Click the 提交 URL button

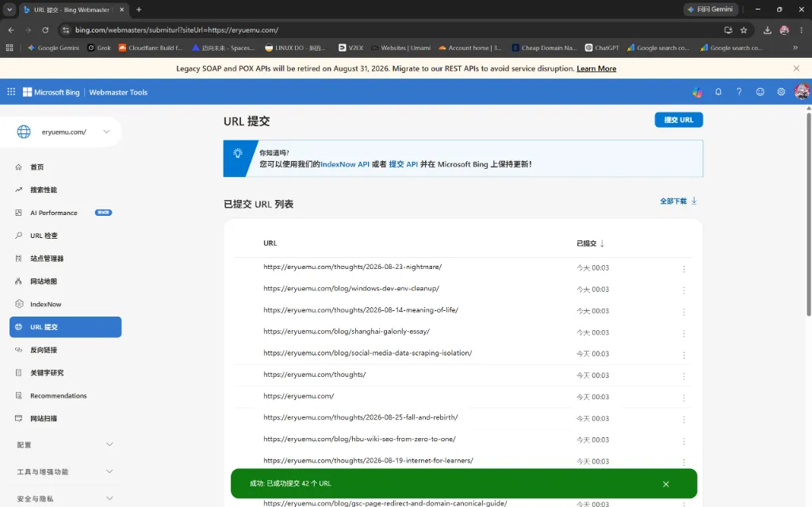pyautogui.click(x=679, y=120)
